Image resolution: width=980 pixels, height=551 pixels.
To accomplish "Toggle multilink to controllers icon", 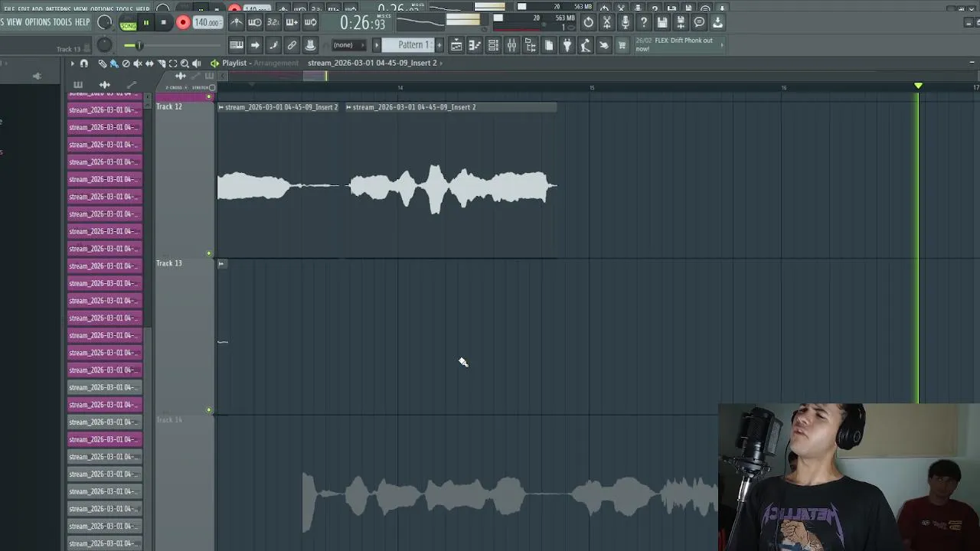I will (x=310, y=45).
